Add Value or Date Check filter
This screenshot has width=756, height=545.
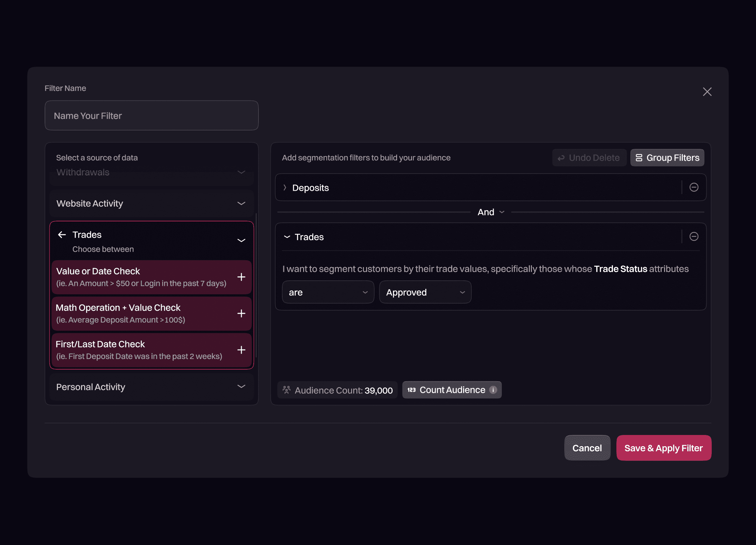[x=241, y=277]
